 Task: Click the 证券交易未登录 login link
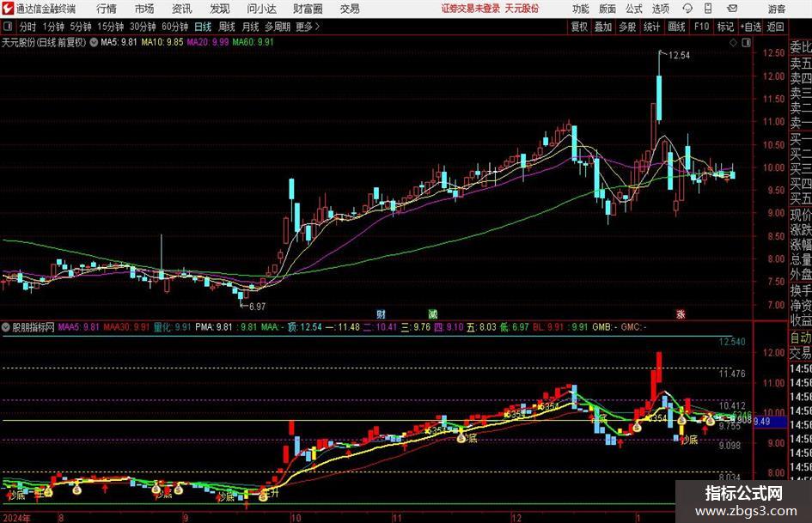471,9
